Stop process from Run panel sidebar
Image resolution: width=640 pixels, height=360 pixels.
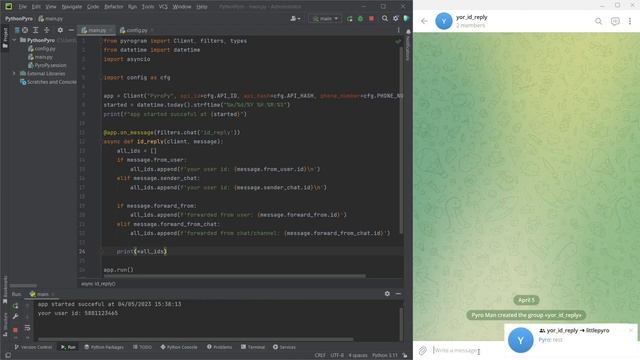(x=16, y=329)
